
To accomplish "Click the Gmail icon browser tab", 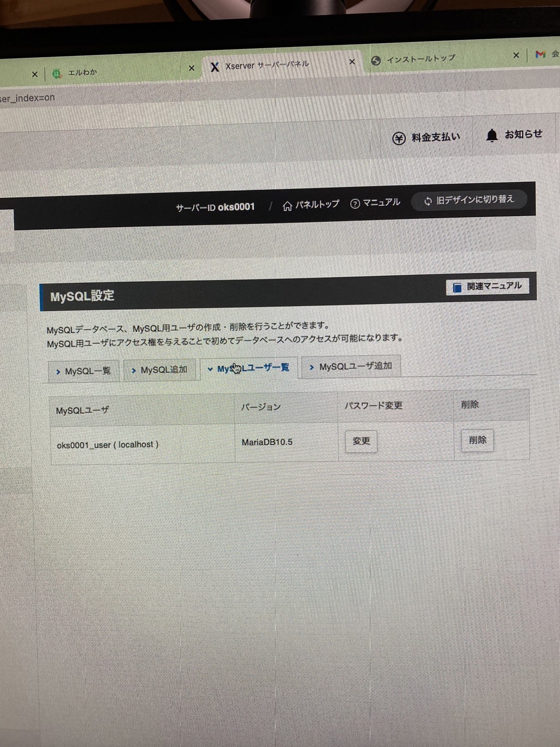I will (541, 54).
